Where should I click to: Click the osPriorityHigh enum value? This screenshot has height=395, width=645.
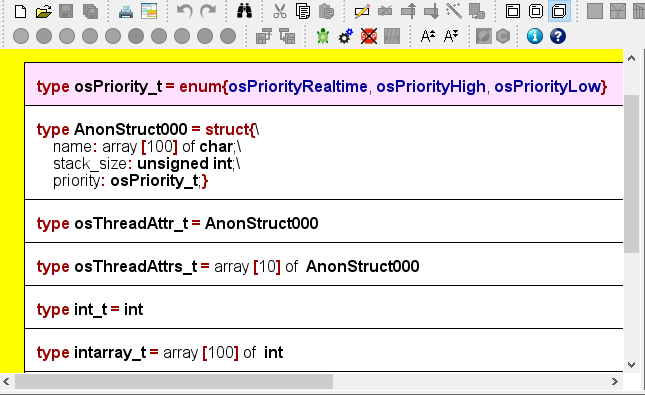pos(431,87)
